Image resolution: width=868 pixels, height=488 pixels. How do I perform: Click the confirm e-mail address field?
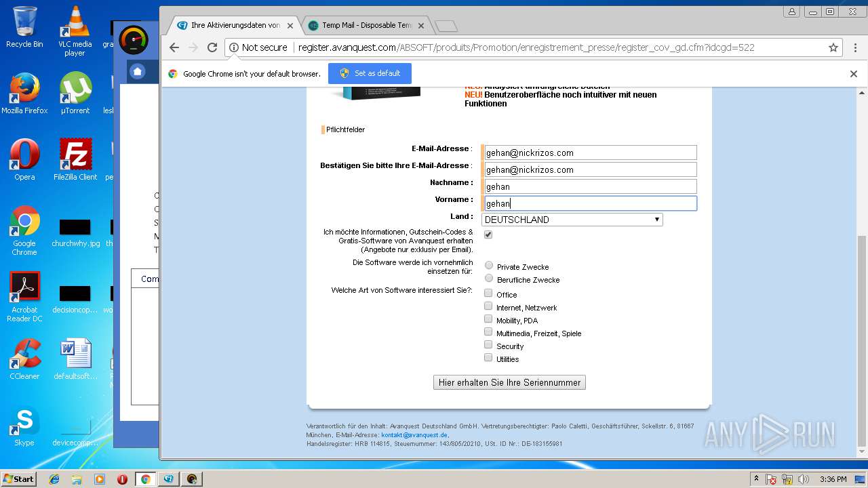589,169
